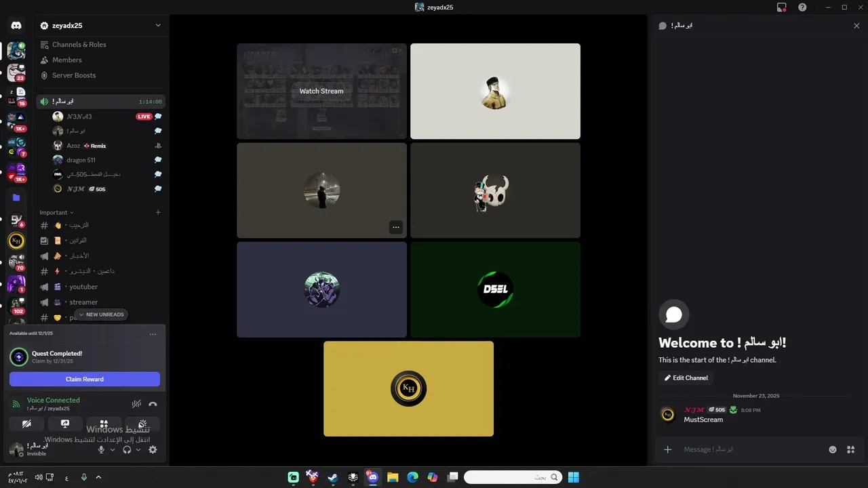Start an activity
The image size is (868, 488).
click(x=104, y=424)
